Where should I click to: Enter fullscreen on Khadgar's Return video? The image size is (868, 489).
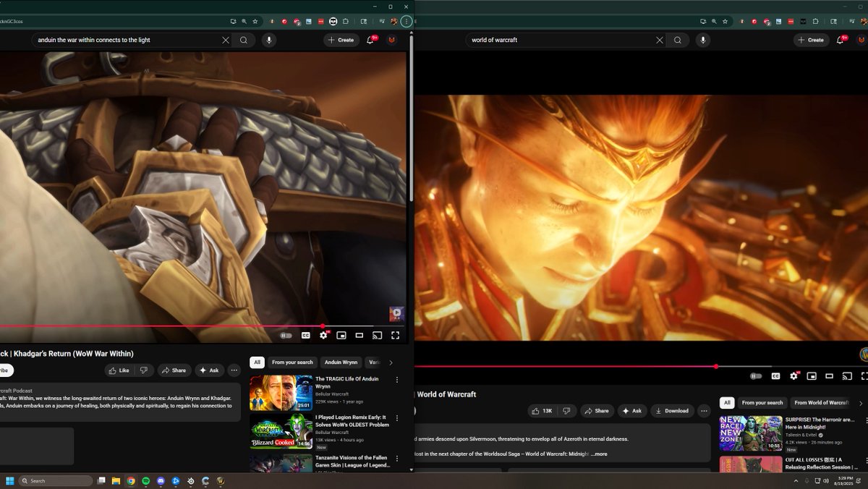click(x=395, y=336)
